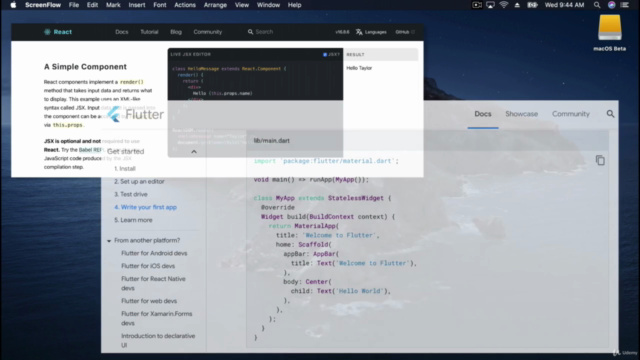
Task: Open the Font menu
Action: (160, 5)
